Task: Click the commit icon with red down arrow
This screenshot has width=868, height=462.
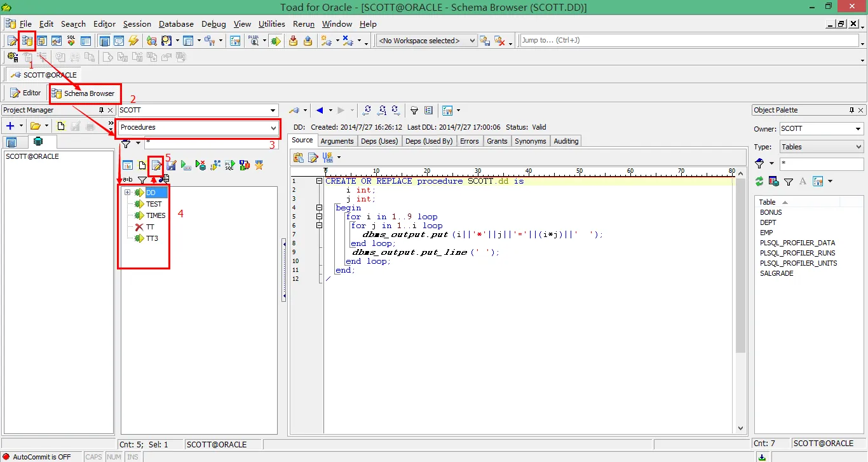Action: pos(293,41)
